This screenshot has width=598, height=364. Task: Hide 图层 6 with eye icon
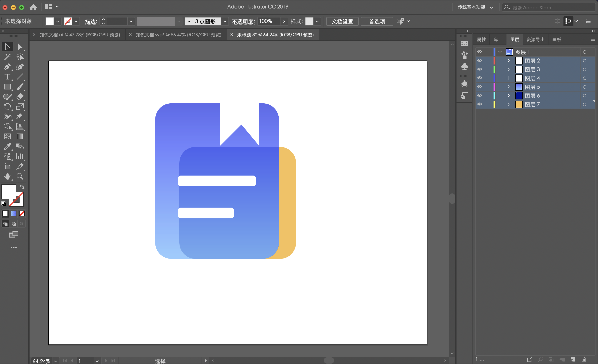click(x=480, y=95)
